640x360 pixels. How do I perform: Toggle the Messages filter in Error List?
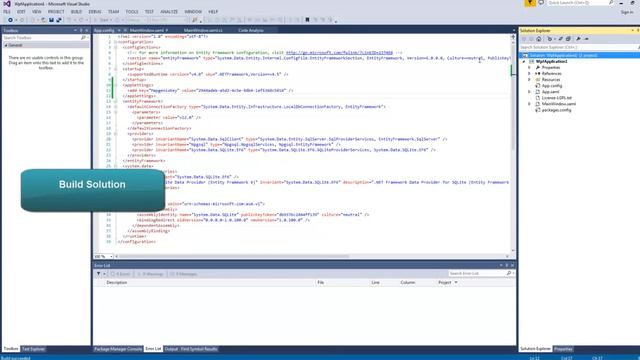(184, 274)
